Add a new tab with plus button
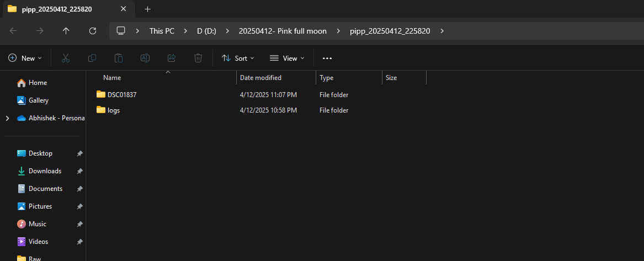Image resolution: width=644 pixels, height=261 pixels. pos(147,9)
